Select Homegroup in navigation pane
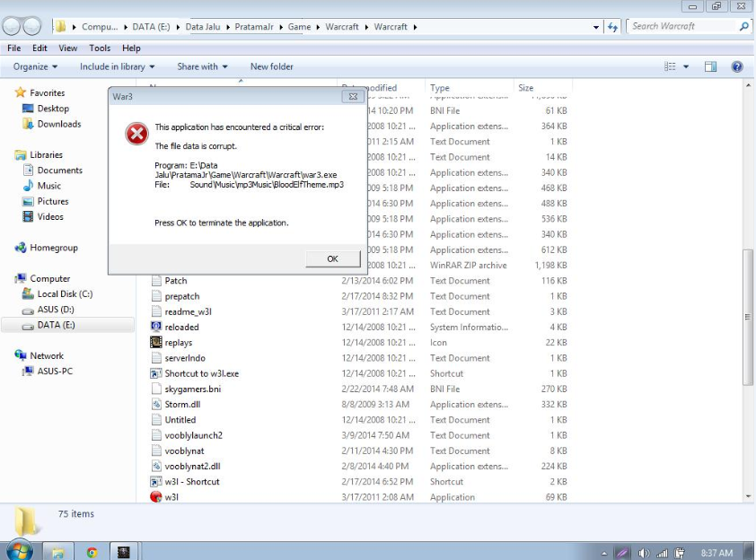The width and height of the screenshot is (756, 560). (54, 247)
